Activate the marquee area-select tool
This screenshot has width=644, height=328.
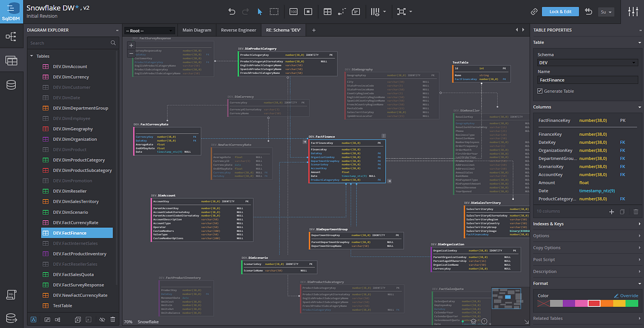(274, 12)
